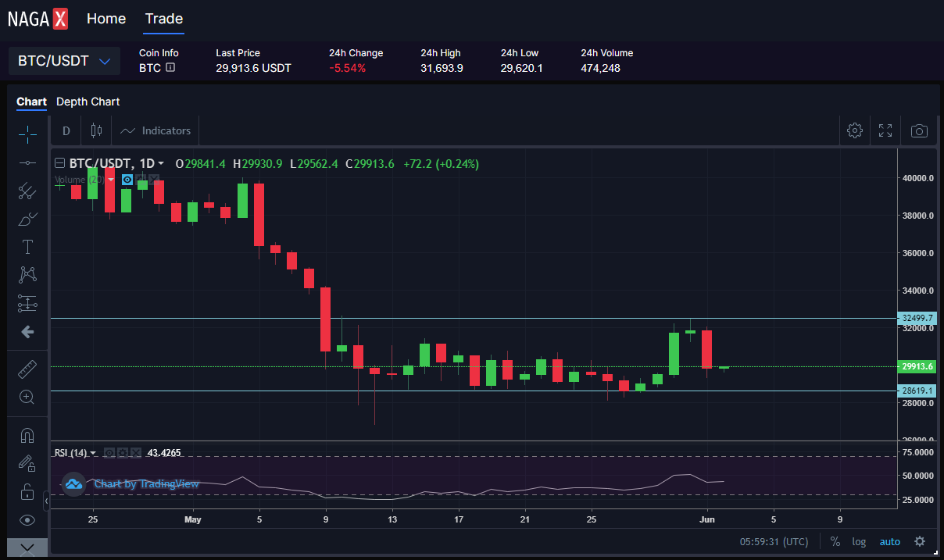Open the BTC/USDT pair selector dropdown
This screenshot has height=560, width=944.
(x=64, y=61)
